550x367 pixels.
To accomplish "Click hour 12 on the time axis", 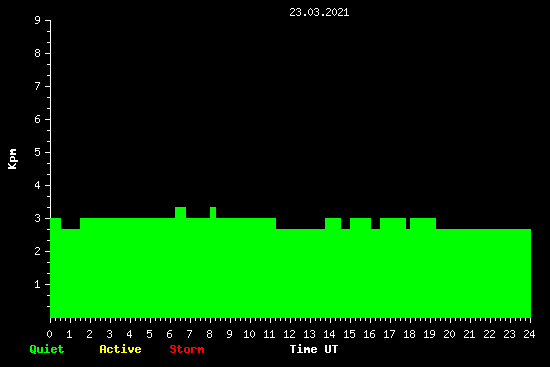I will coord(289,334).
